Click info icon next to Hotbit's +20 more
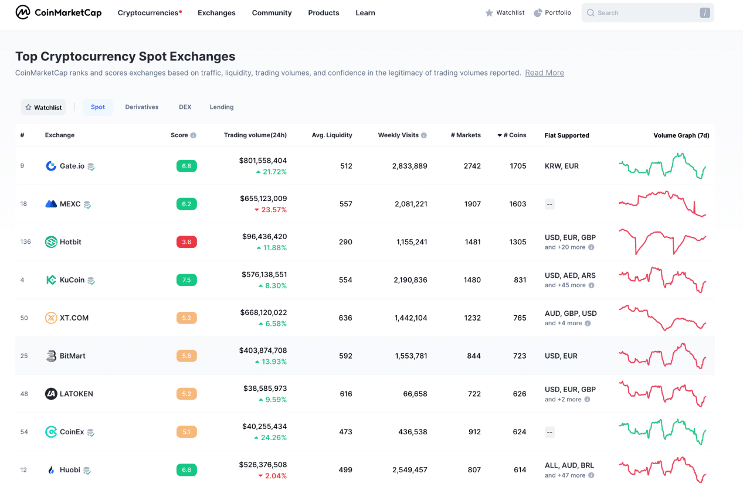Viewport: 743px width, 487px height. tap(591, 247)
